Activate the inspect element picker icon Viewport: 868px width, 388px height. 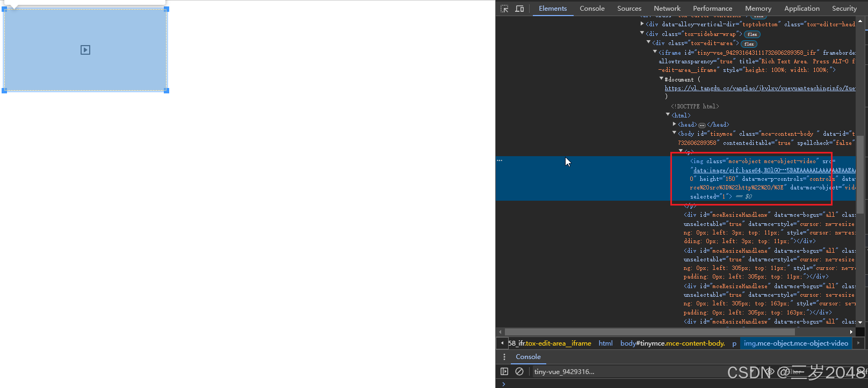[x=504, y=9]
